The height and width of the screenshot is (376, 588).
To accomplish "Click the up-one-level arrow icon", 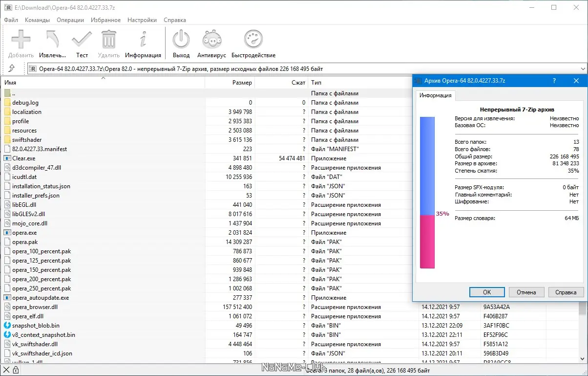I will point(12,68).
